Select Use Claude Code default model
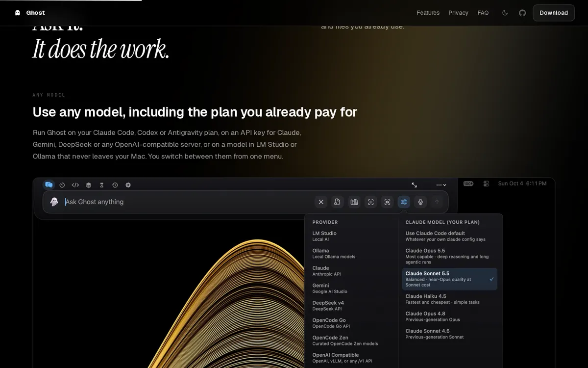588x368 pixels. coord(450,236)
